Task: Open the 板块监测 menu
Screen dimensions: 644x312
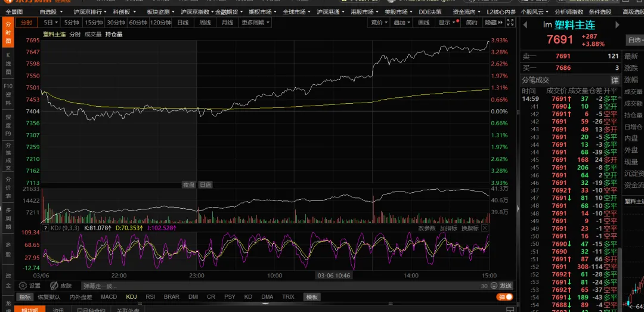Action: pos(160,12)
